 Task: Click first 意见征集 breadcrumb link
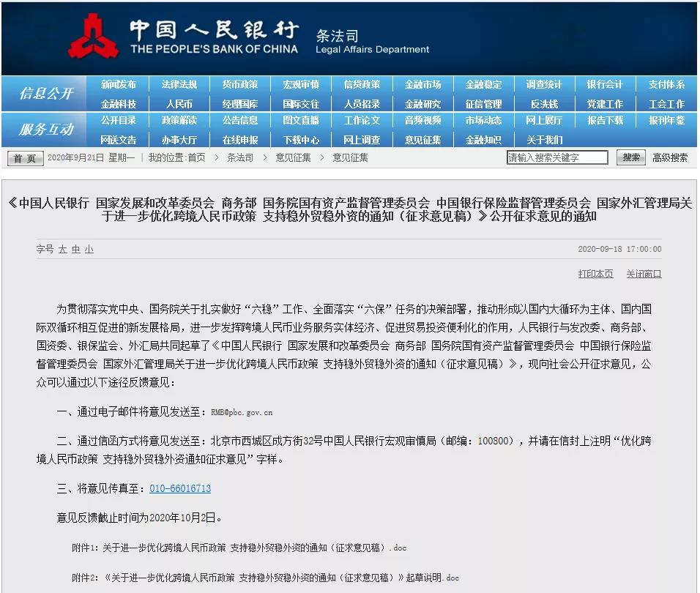coord(293,157)
